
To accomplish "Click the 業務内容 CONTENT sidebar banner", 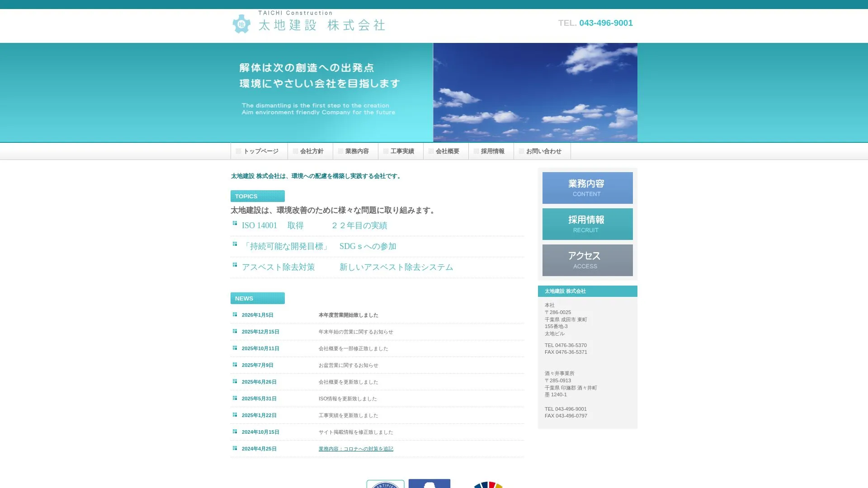I will point(587,188).
